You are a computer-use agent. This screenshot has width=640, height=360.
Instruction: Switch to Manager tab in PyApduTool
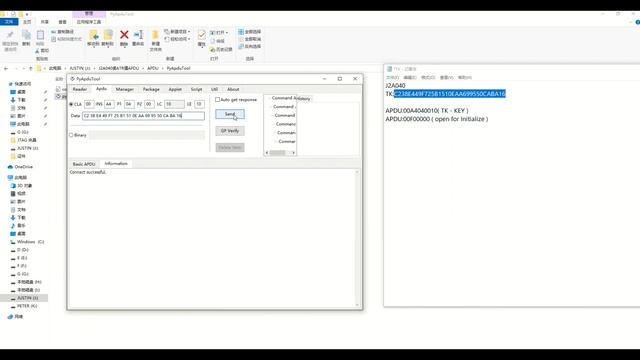coord(124,89)
